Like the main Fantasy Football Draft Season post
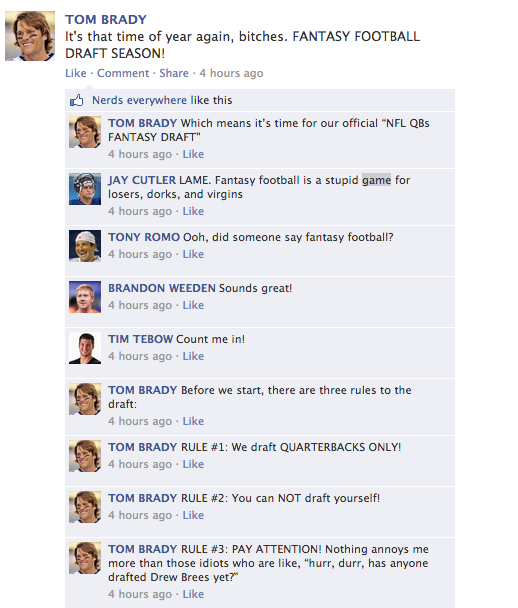The height and width of the screenshot is (608, 518). (76, 73)
